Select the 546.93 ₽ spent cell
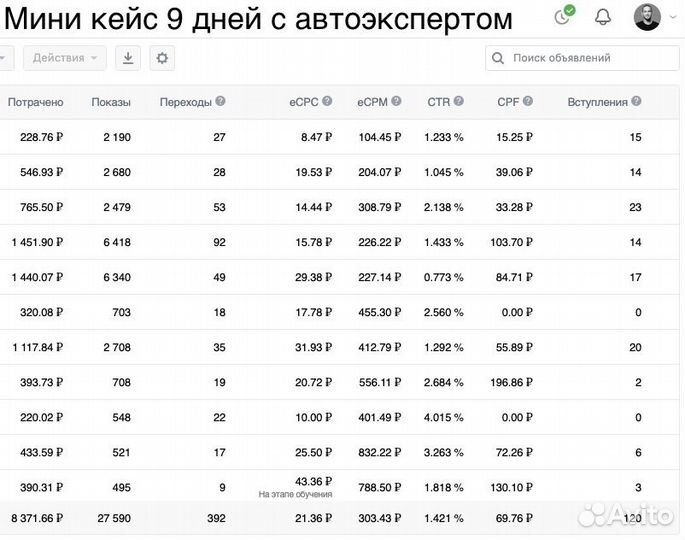 point(42,172)
